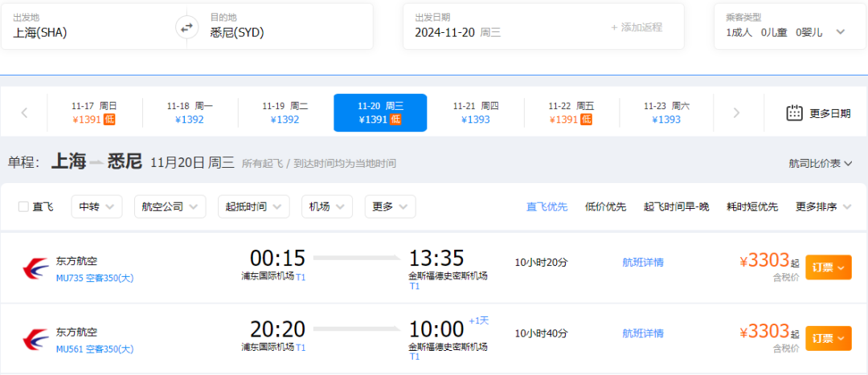Click the plus icon to add return trip
The width and height of the screenshot is (868, 375).
click(x=615, y=27)
